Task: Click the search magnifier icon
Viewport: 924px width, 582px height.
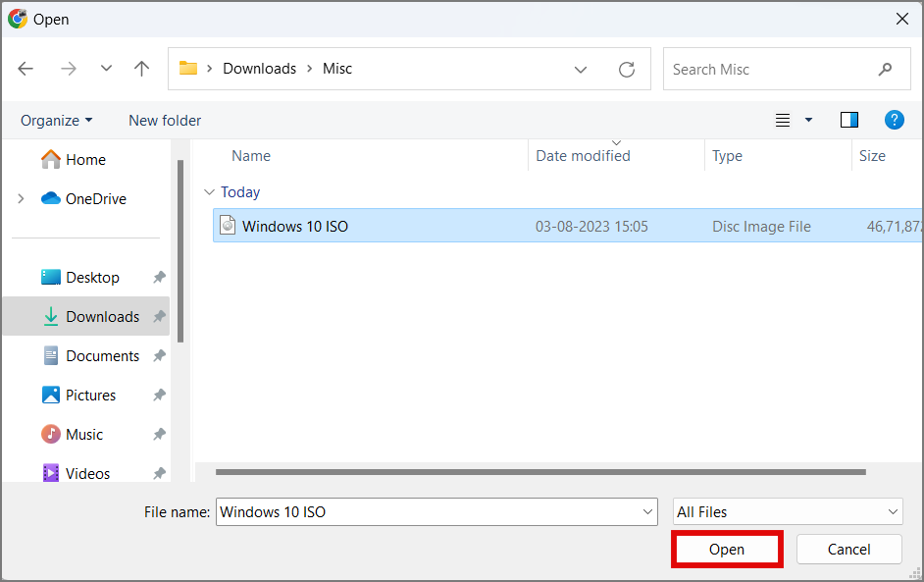Action: [885, 70]
